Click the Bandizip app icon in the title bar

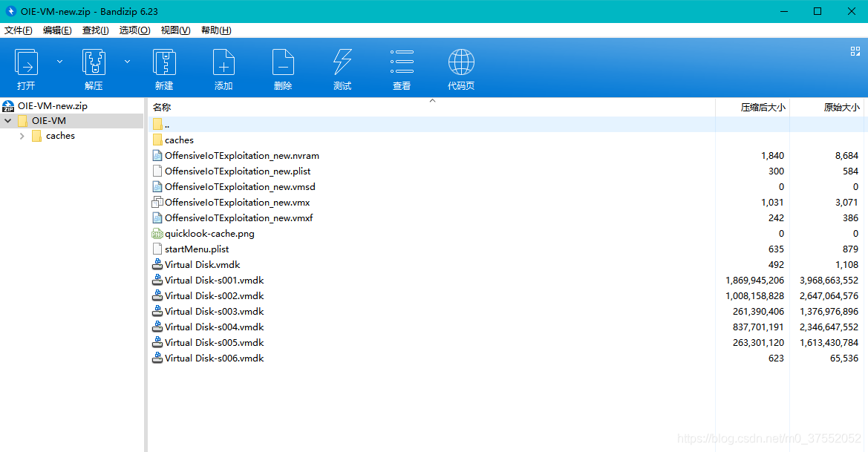(10, 11)
